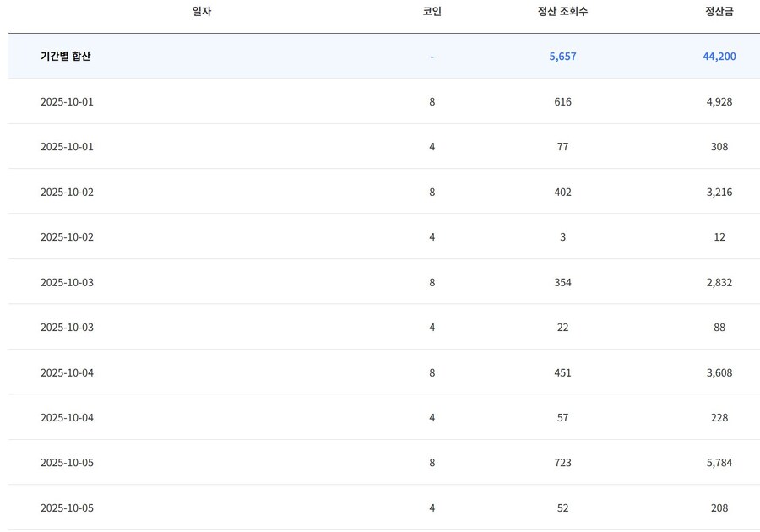Click the settlement amount cell showing 12
The height and width of the screenshot is (532, 760).
tap(719, 237)
